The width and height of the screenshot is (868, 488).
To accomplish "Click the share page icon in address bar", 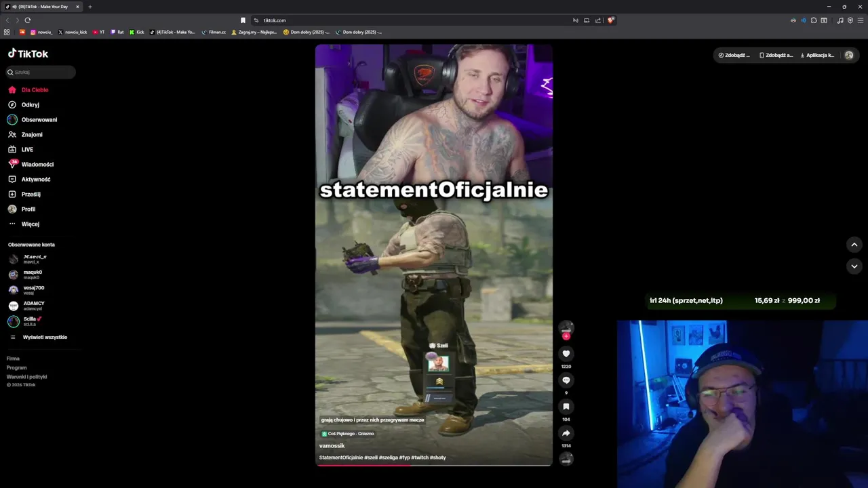I will tap(598, 20).
